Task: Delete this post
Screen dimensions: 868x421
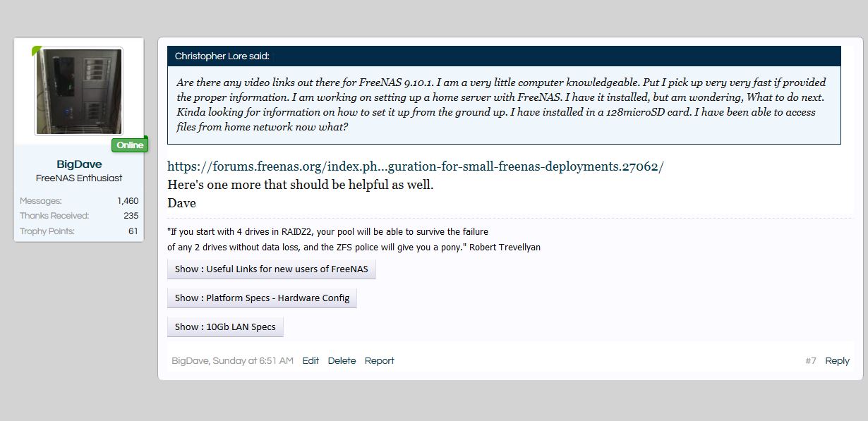Action: coord(342,360)
